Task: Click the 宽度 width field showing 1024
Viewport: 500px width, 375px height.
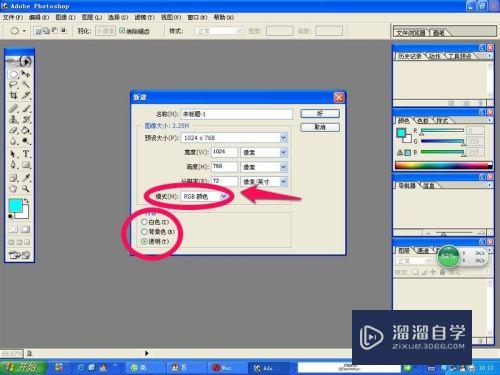Action: (224, 152)
